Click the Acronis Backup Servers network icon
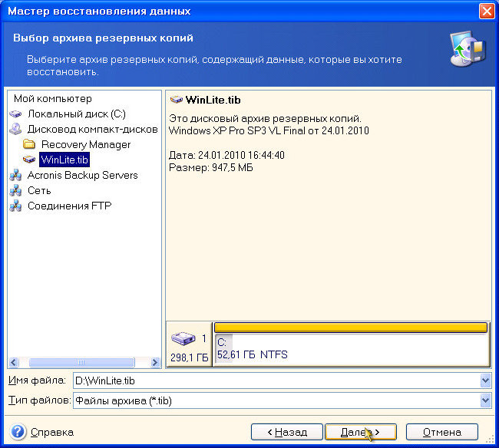499x448 pixels. click(15, 175)
